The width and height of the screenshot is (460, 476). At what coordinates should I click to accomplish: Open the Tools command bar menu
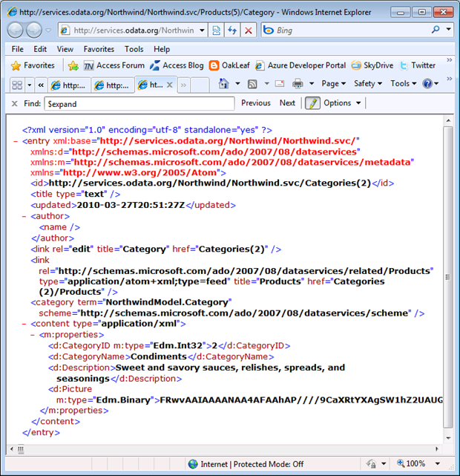(x=404, y=83)
